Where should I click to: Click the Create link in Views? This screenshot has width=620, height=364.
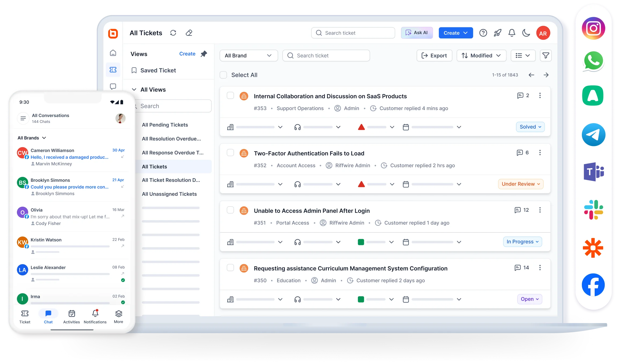[187, 54]
